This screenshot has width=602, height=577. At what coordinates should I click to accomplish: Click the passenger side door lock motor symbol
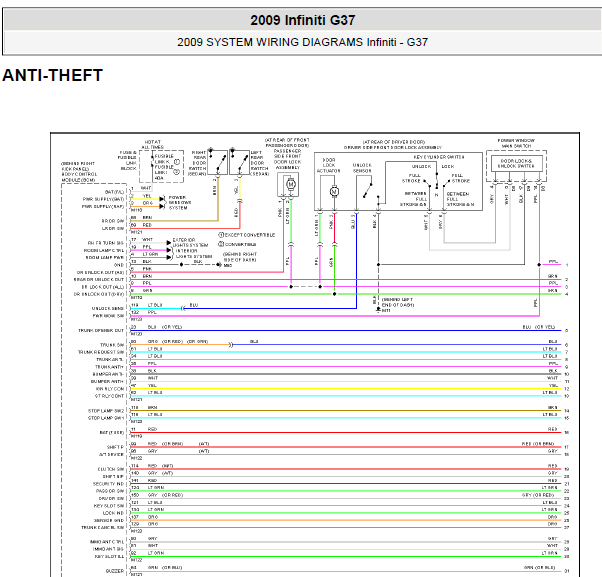(x=290, y=185)
